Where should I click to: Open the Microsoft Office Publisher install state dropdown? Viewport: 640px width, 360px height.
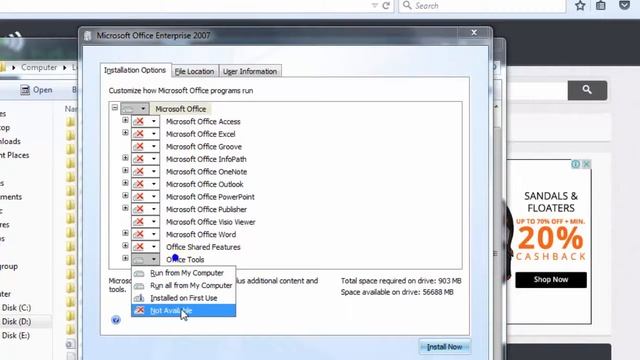coord(145,209)
